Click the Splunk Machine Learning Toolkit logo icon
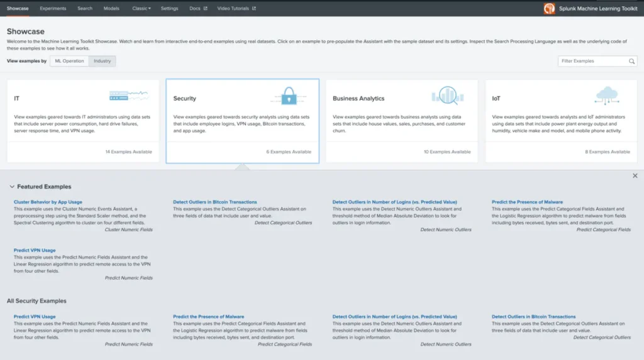The image size is (644, 360). pos(549,9)
